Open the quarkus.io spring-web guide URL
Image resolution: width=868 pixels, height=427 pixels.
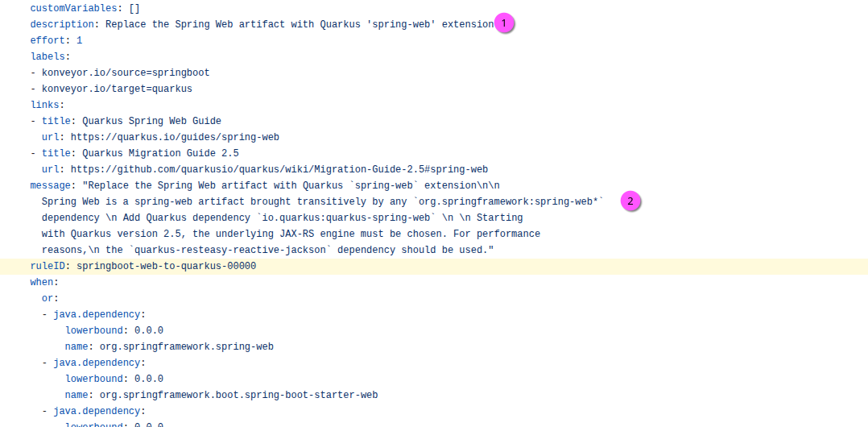pyautogui.click(x=175, y=137)
